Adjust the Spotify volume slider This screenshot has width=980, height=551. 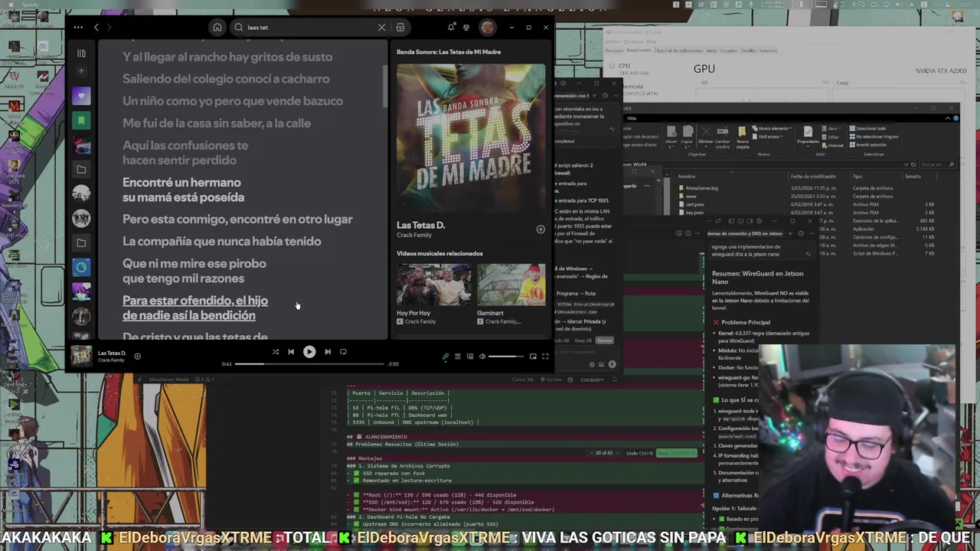(x=506, y=357)
